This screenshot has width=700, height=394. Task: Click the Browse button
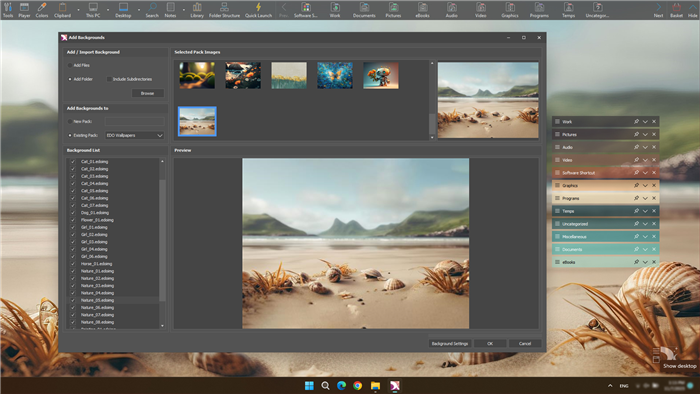pyautogui.click(x=148, y=93)
